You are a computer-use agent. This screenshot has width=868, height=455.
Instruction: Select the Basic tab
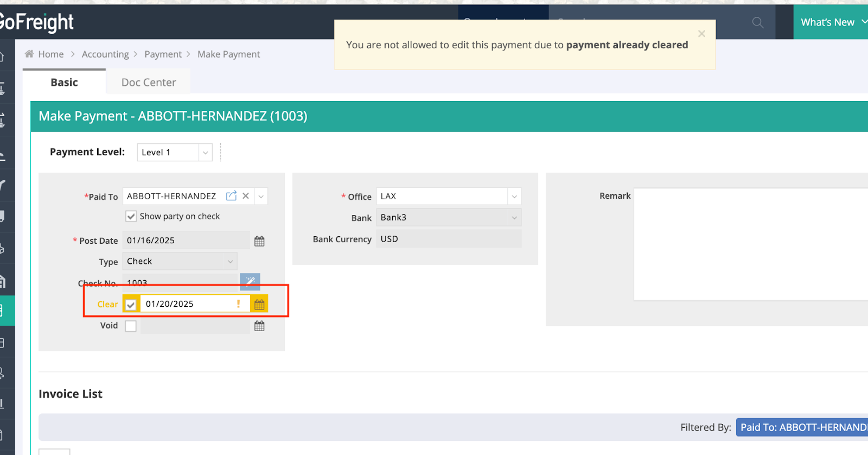pos(64,83)
